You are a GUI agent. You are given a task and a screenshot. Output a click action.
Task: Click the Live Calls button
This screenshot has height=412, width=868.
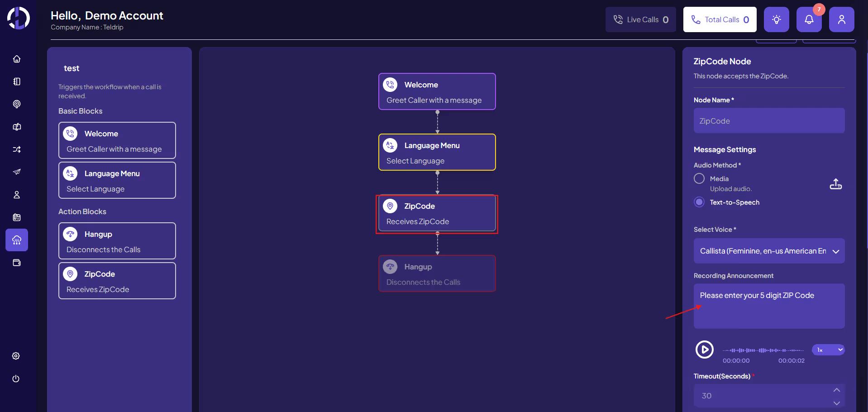point(640,19)
